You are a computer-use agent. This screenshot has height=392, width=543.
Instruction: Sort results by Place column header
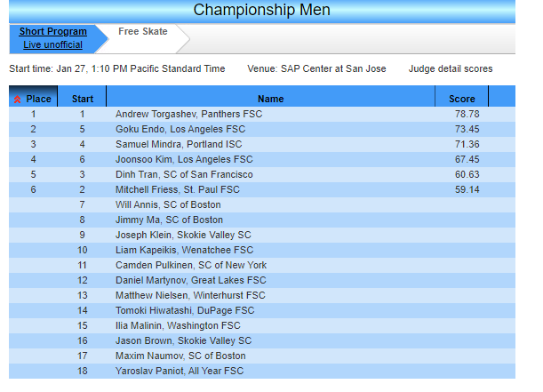pos(38,99)
